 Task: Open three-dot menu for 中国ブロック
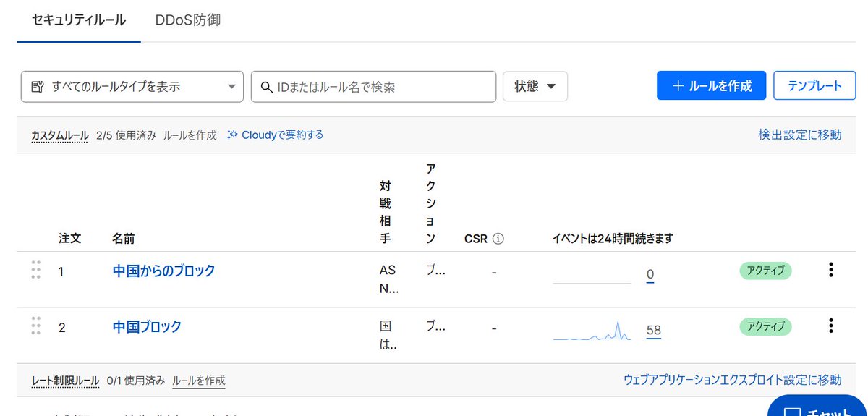click(831, 326)
